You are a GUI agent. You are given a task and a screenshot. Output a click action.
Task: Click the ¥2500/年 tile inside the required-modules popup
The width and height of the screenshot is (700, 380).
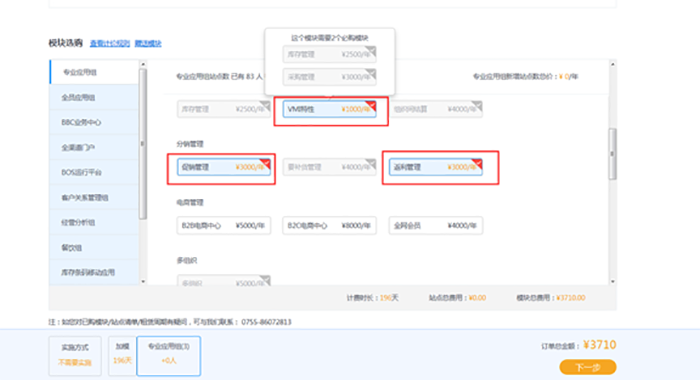[329, 54]
